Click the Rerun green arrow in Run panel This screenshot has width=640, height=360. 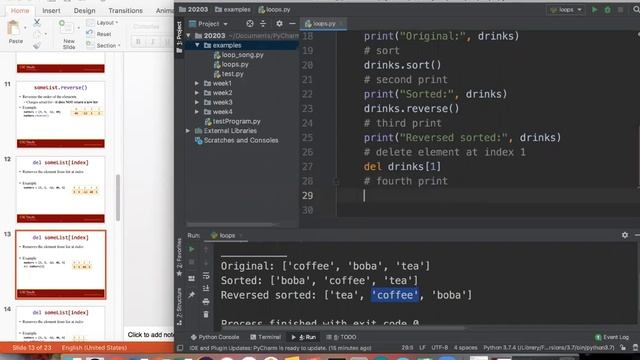click(191, 249)
